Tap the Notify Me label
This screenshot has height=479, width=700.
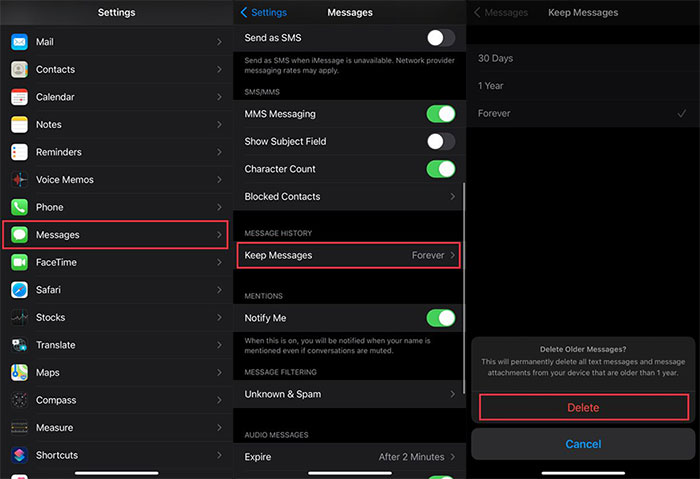pyautogui.click(x=265, y=318)
